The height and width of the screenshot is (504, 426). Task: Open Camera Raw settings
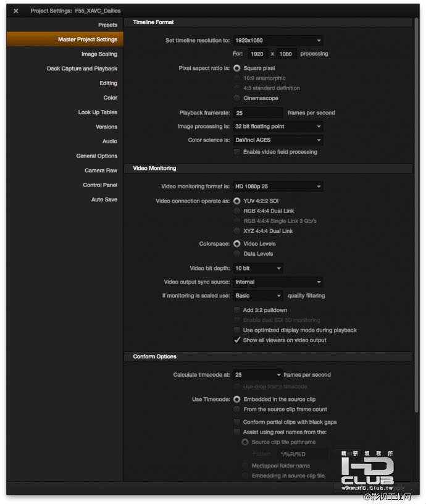click(x=101, y=170)
